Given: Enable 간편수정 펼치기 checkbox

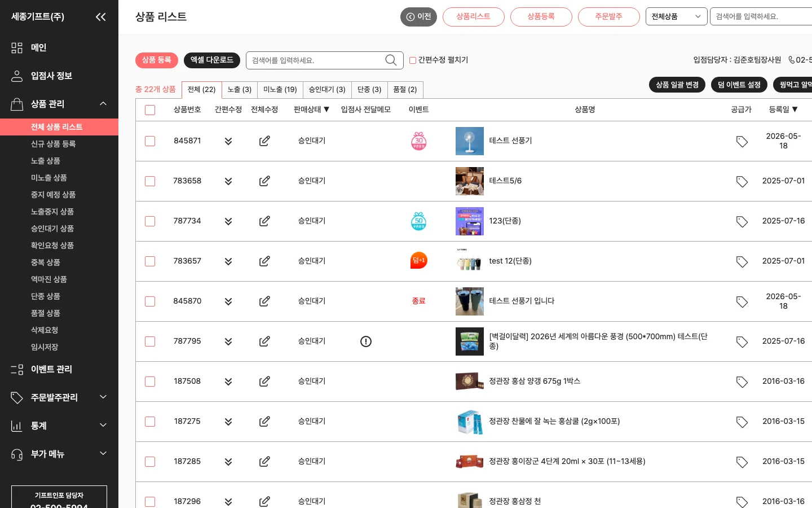Looking at the screenshot, I should (x=413, y=60).
